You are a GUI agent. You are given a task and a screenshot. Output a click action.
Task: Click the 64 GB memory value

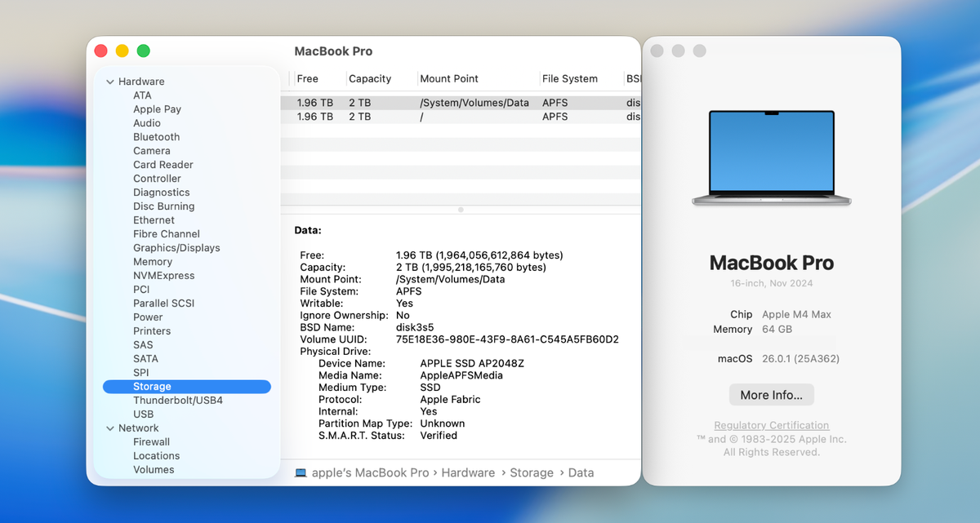point(777,330)
